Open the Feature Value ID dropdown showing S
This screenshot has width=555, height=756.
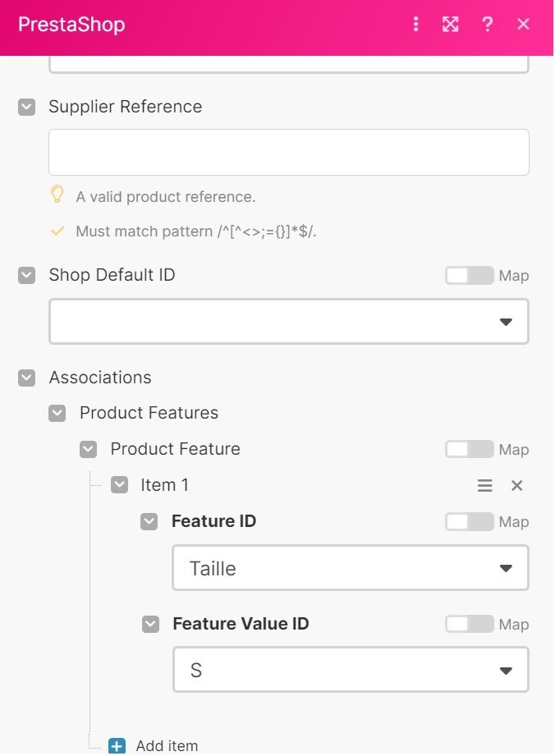pos(350,671)
